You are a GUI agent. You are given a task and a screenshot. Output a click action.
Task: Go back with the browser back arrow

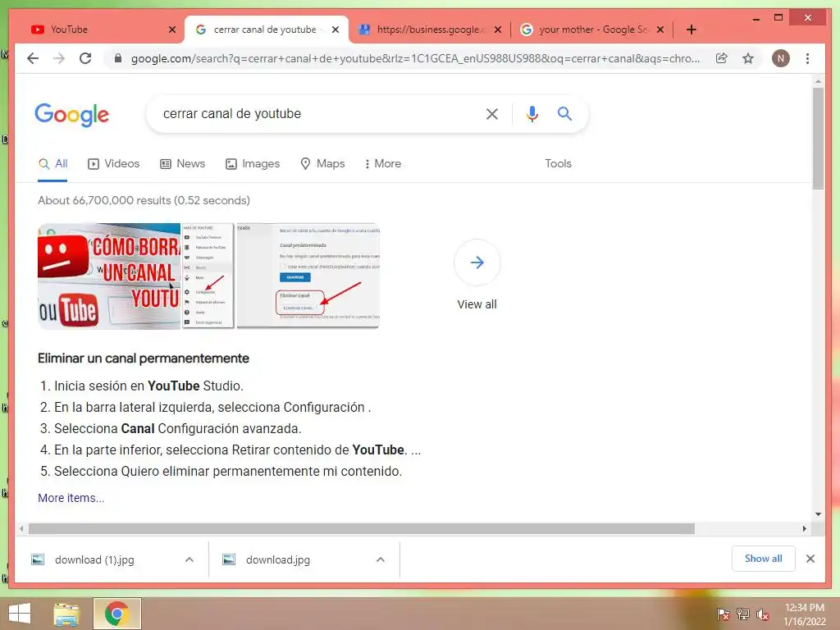pos(33,58)
